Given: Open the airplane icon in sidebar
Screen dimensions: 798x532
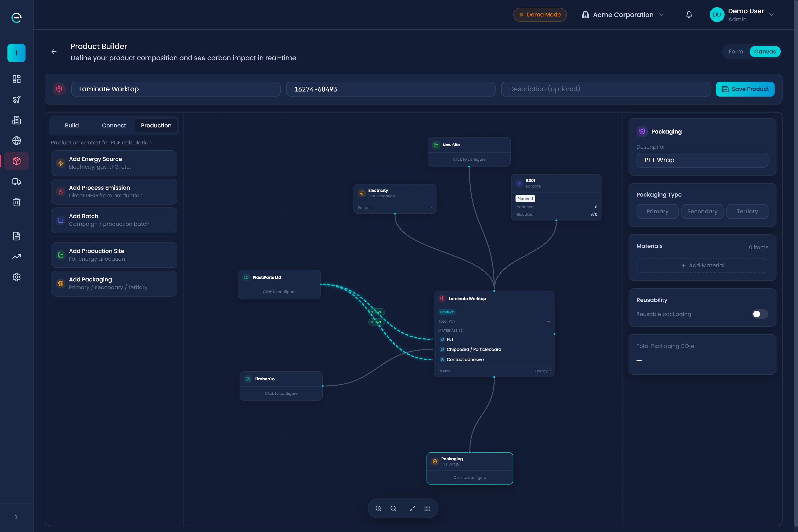Looking at the screenshot, I should click(x=16, y=99).
